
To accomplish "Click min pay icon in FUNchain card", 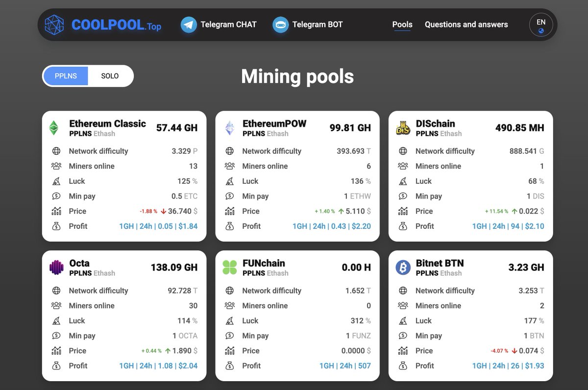I will (230, 336).
